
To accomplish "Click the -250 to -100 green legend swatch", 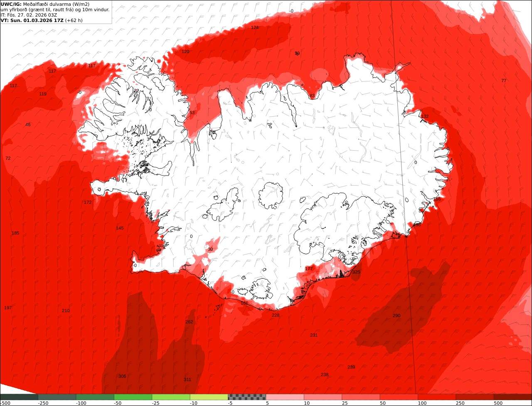I will pos(57,397).
